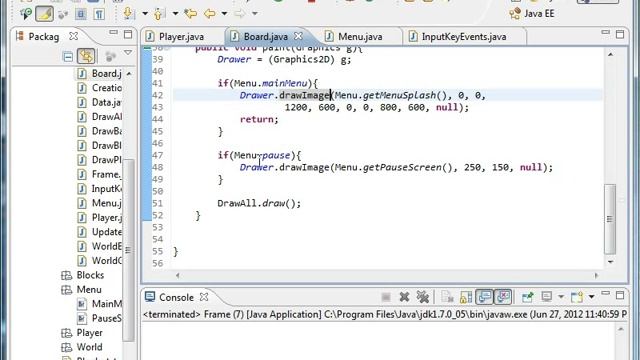Open Forward history dropdown arrow
The image size is (640, 360).
[255, 14]
